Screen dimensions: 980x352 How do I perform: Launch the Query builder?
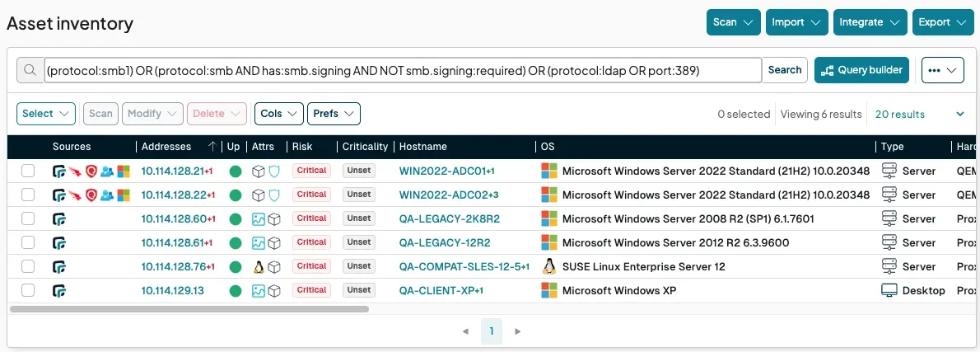tap(861, 70)
